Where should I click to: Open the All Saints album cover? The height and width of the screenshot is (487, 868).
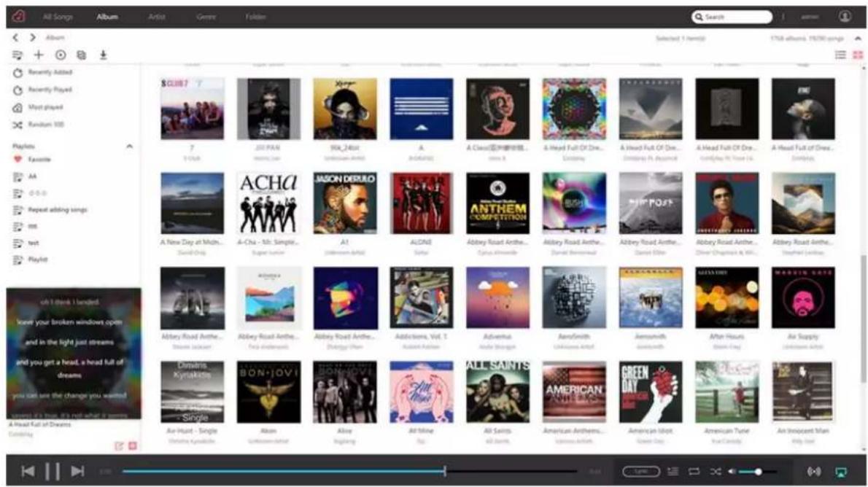tap(497, 391)
